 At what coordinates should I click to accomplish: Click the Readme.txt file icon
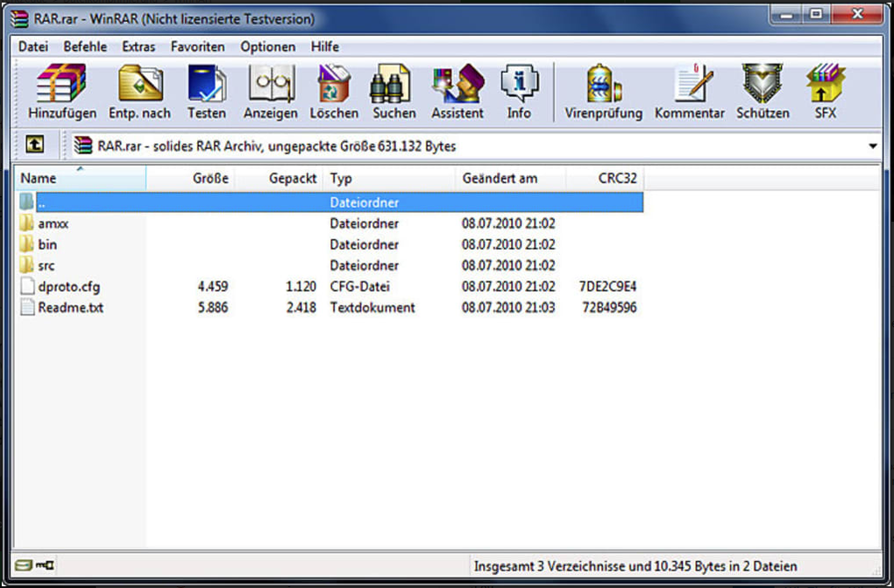click(27, 308)
